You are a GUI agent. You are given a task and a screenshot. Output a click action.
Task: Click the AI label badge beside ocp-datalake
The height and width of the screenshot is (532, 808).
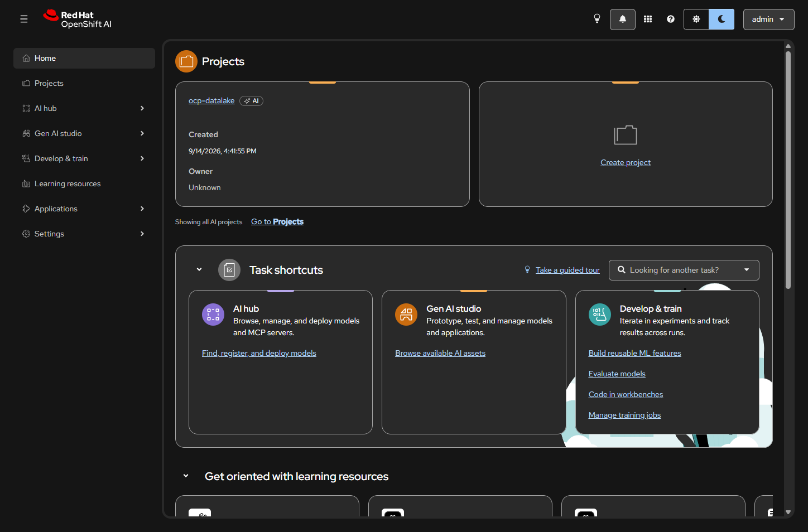(x=252, y=101)
